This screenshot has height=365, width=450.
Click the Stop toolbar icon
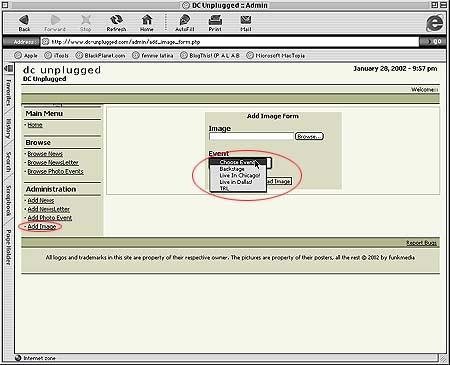(x=86, y=20)
